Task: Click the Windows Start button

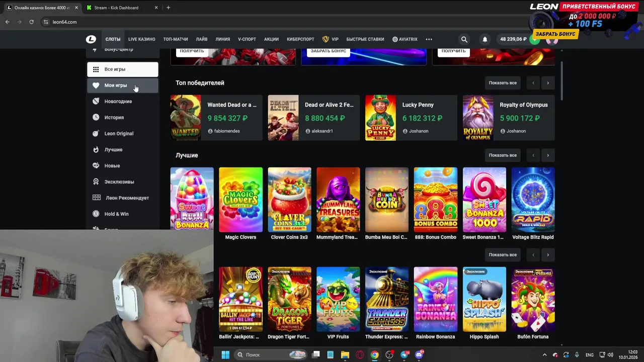Action: [x=225, y=355]
